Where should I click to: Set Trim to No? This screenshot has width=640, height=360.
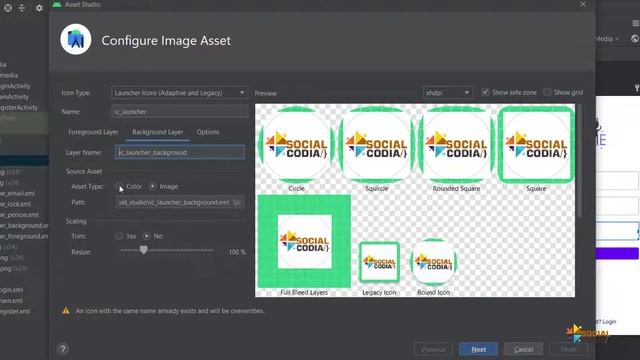[146, 236]
